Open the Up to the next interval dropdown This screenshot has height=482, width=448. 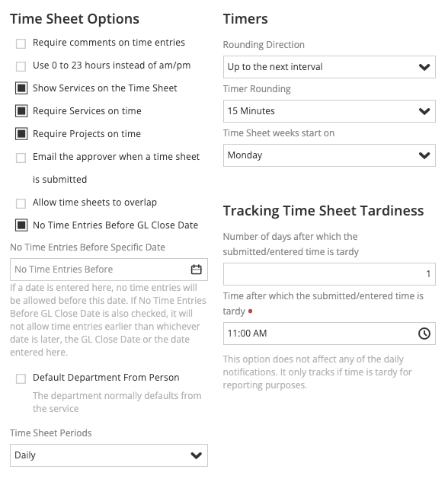[329, 67]
